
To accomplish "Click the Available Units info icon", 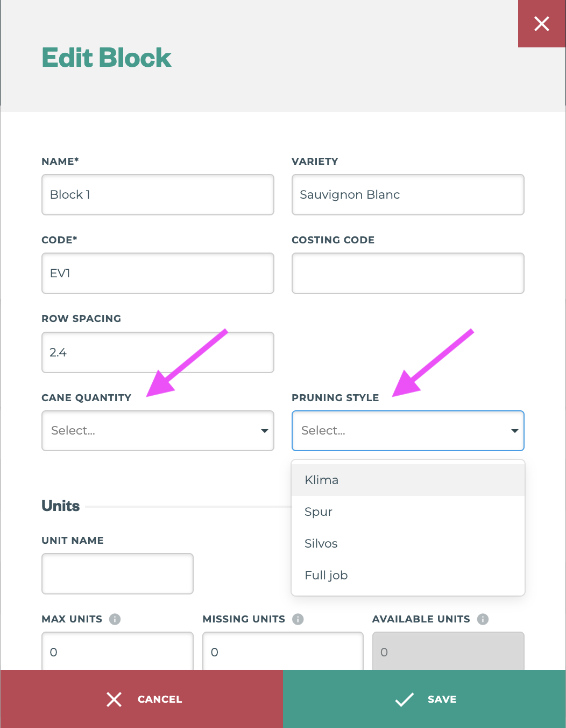I will pos(483,619).
